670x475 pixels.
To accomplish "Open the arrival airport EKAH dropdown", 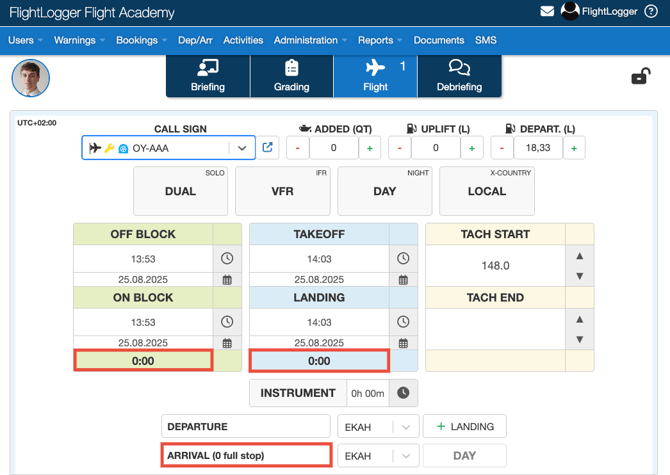I will 377,456.
